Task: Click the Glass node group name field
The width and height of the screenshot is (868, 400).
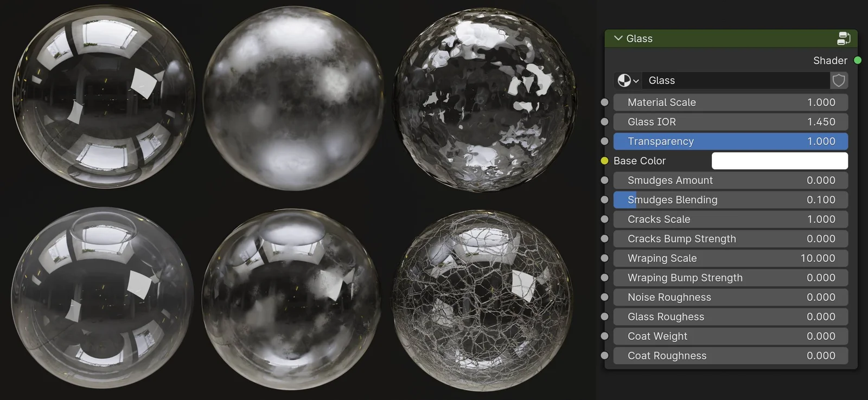Action: point(735,81)
